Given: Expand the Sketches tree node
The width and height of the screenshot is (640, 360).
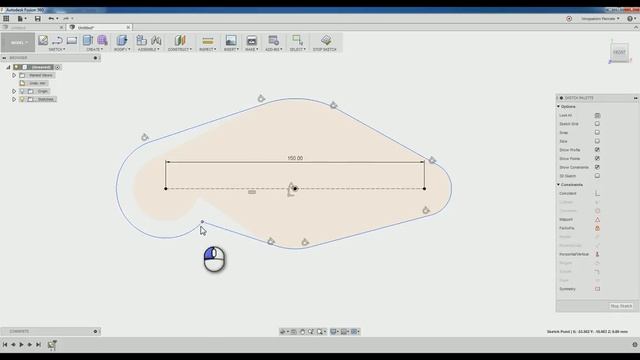Looking at the screenshot, I should tap(14, 99).
